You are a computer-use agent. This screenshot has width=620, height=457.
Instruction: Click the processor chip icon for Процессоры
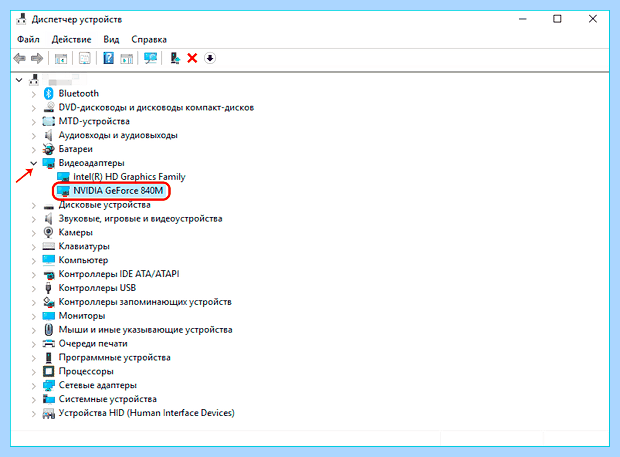click(x=49, y=371)
